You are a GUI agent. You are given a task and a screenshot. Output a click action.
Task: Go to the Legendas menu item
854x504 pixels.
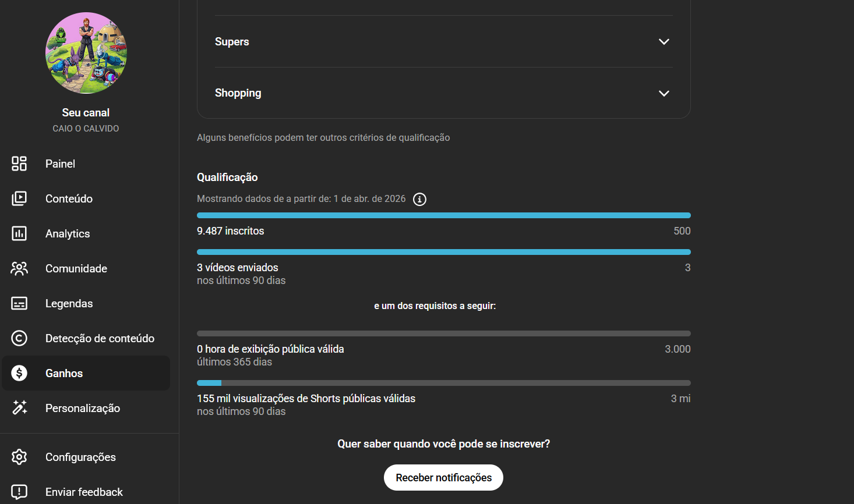tap(69, 303)
